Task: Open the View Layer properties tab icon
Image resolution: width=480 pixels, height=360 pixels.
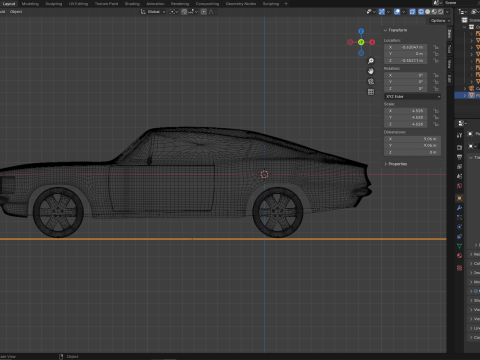Action: pyautogui.click(x=459, y=167)
